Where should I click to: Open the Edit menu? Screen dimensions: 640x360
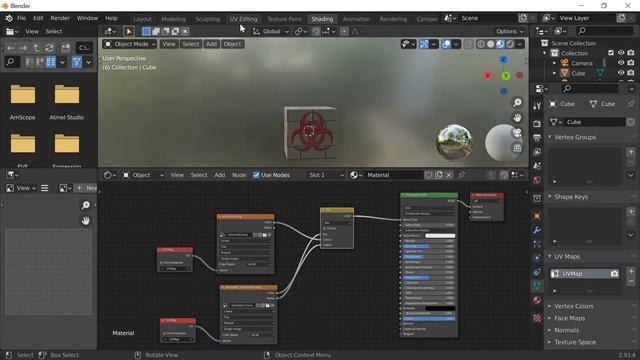click(38, 18)
